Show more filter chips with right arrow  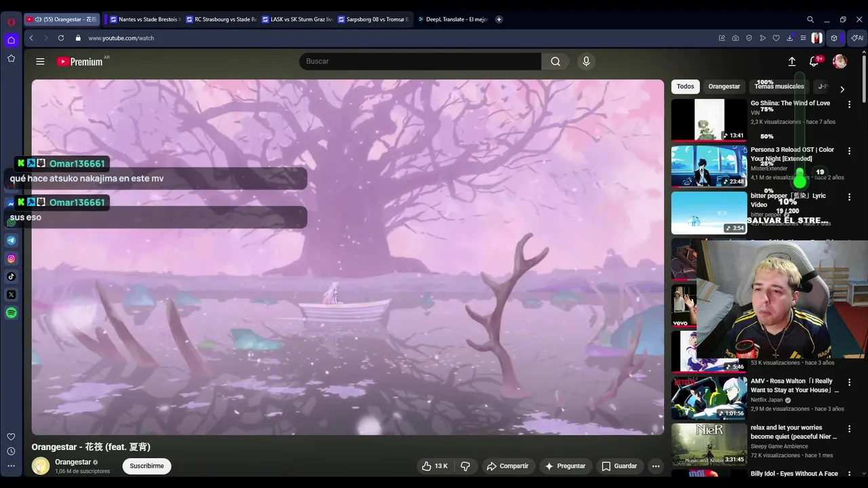click(x=842, y=89)
